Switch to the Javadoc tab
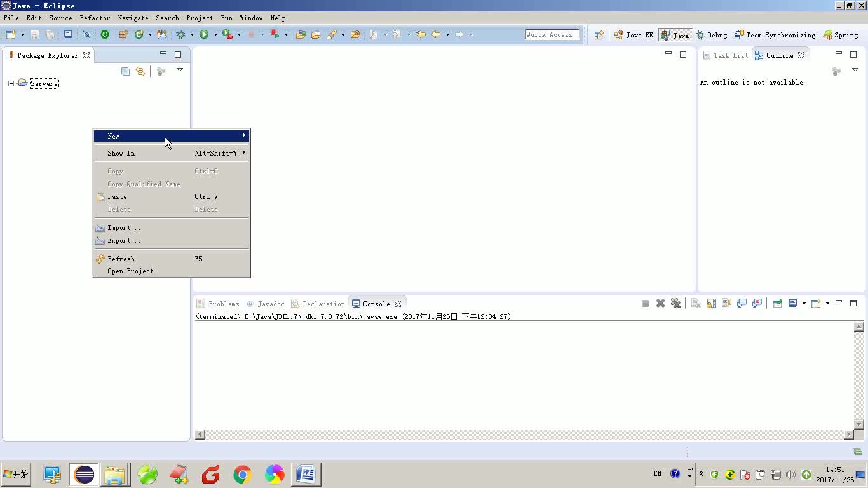The image size is (868, 488). 266,304
